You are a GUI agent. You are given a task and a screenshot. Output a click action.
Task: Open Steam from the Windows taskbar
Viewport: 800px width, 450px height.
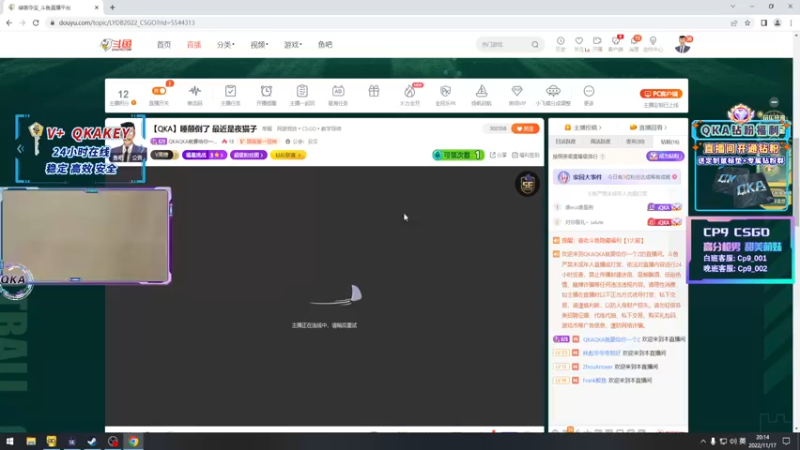(x=92, y=441)
